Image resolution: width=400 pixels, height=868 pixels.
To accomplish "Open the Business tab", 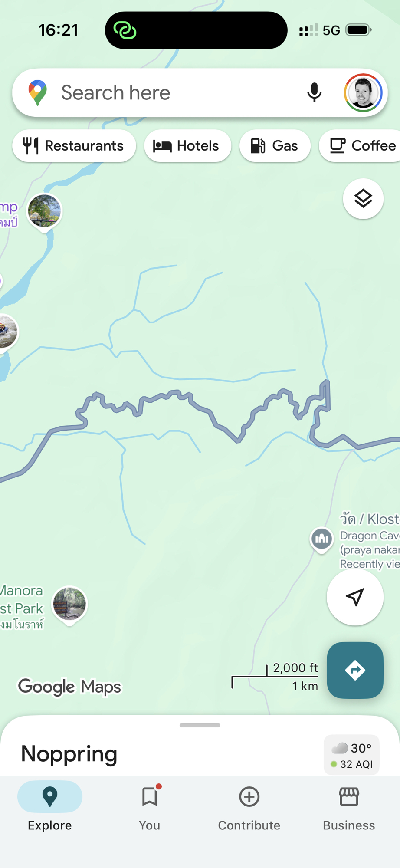I will point(349,808).
